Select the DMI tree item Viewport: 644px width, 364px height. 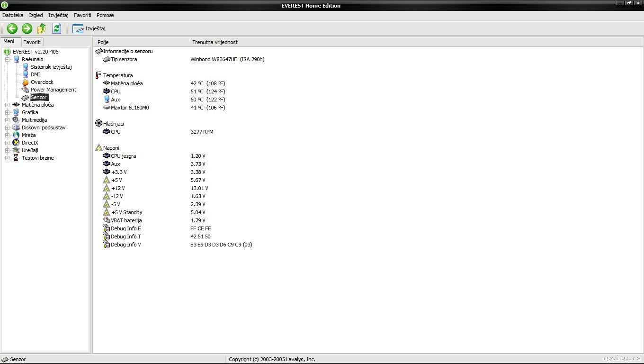tap(36, 74)
